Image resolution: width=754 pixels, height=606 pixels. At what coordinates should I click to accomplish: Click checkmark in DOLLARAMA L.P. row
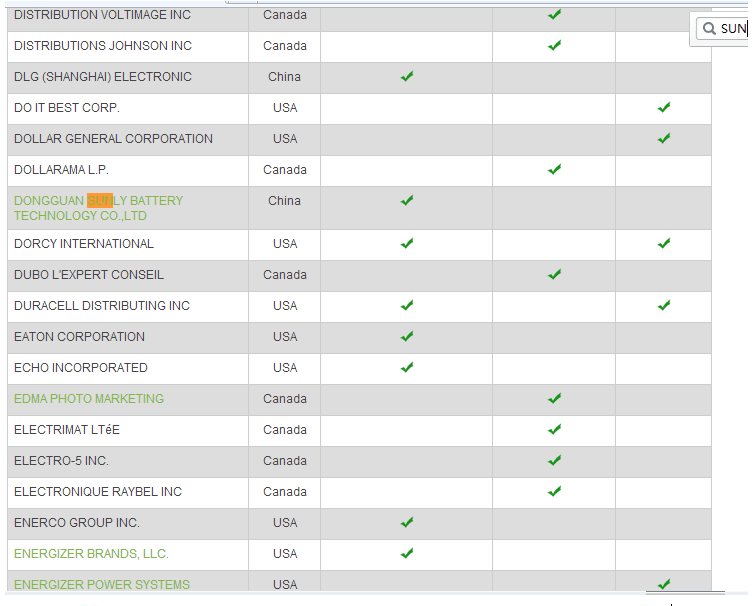click(x=555, y=170)
